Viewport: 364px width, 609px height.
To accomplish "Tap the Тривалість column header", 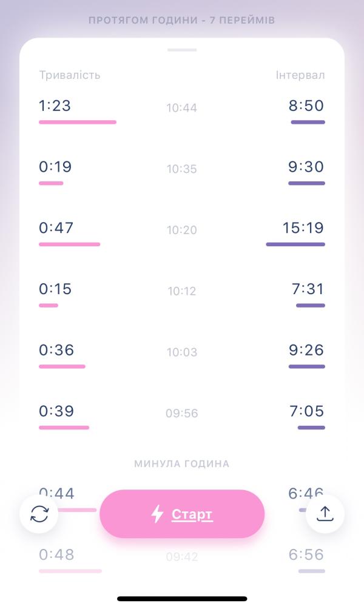I will click(70, 75).
